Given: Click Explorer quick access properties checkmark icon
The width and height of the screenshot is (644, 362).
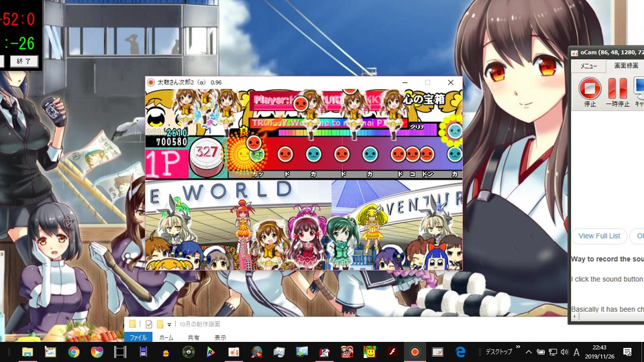Looking at the screenshot, I should point(149,324).
